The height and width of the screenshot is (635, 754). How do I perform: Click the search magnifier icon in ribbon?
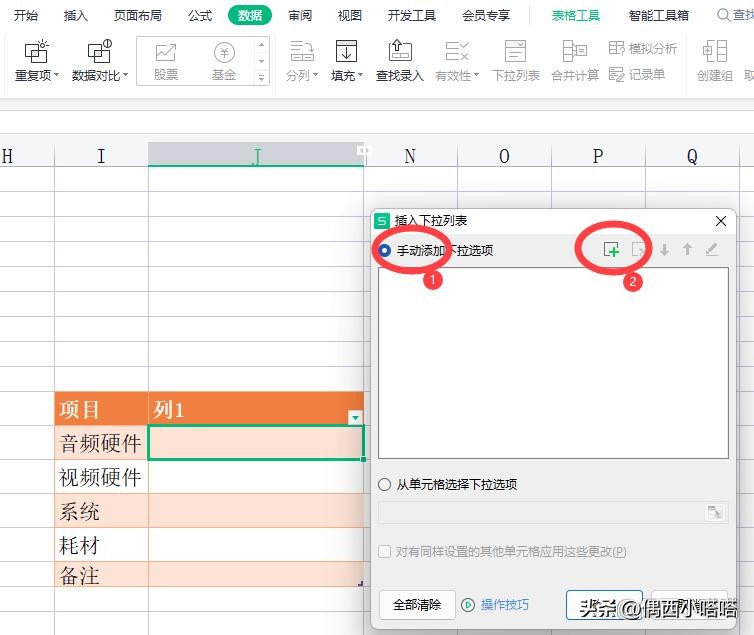[723, 15]
